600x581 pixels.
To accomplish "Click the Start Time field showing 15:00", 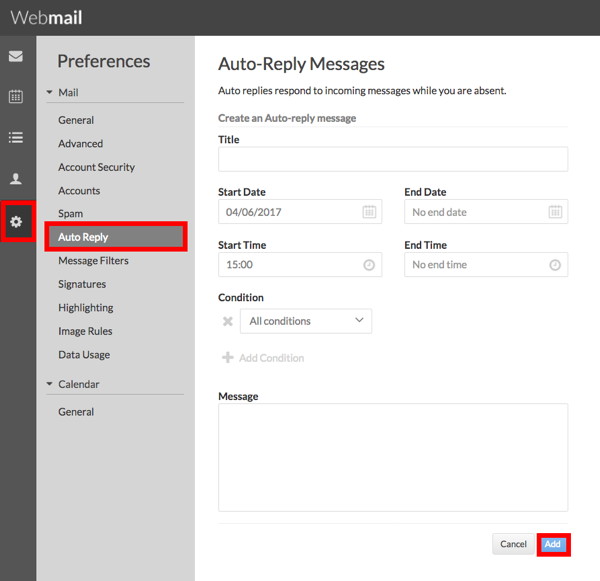I will (x=300, y=264).
